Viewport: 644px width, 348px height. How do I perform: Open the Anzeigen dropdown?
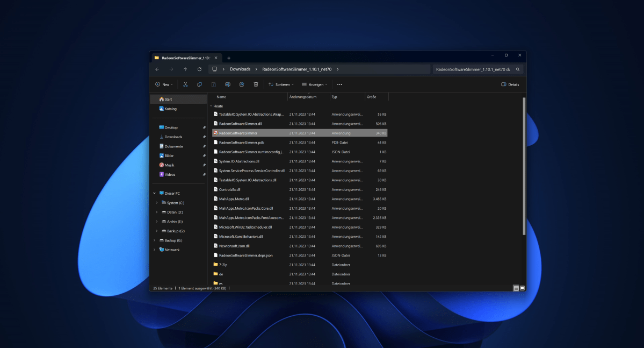click(315, 84)
